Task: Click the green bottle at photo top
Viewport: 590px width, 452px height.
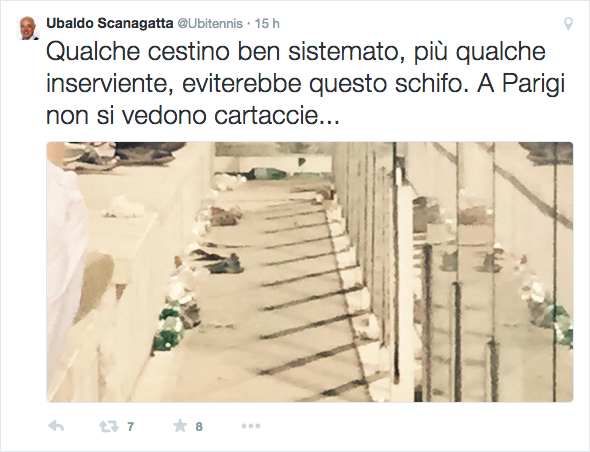Action: (270, 173)
